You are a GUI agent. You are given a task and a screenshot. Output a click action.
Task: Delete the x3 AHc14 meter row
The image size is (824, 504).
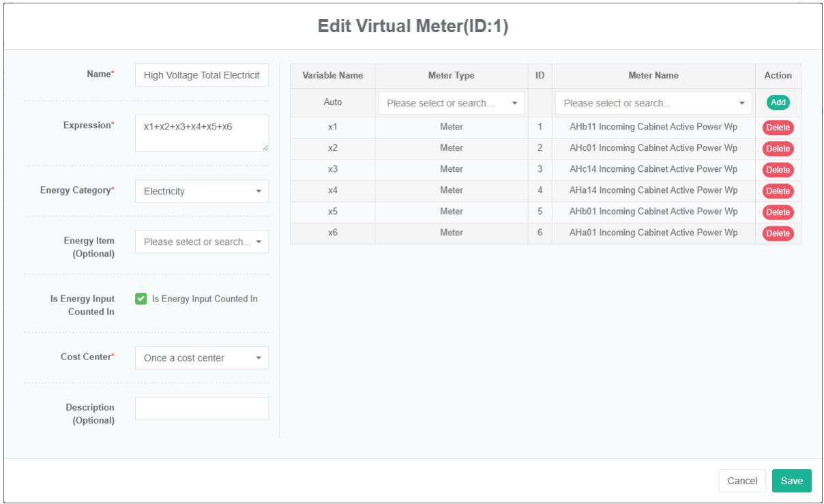point(778,170)
